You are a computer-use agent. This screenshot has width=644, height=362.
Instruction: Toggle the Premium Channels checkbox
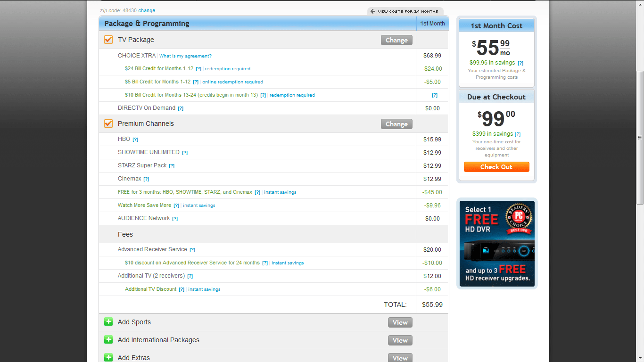click(x=108, y=123)
